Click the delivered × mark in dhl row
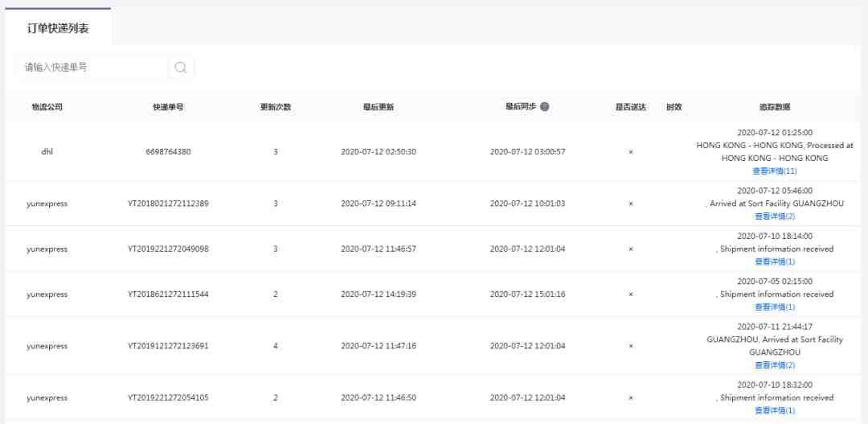868x424 pixels. 631,152
